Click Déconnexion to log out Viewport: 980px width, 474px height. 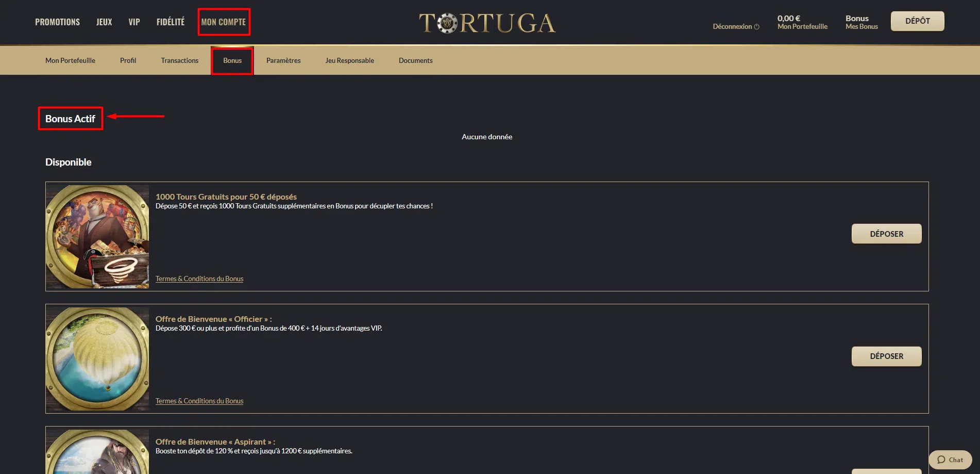tap(735, 26)
